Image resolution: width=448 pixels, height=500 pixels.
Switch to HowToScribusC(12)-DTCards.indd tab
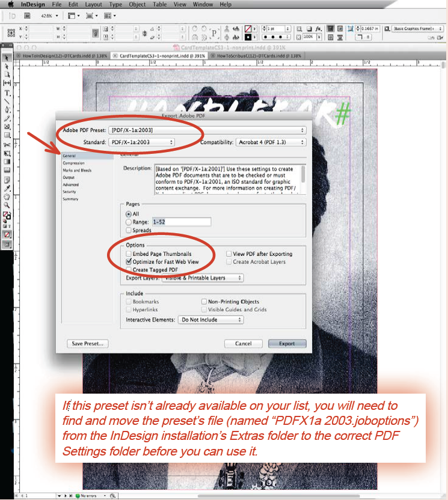[258, 55]
